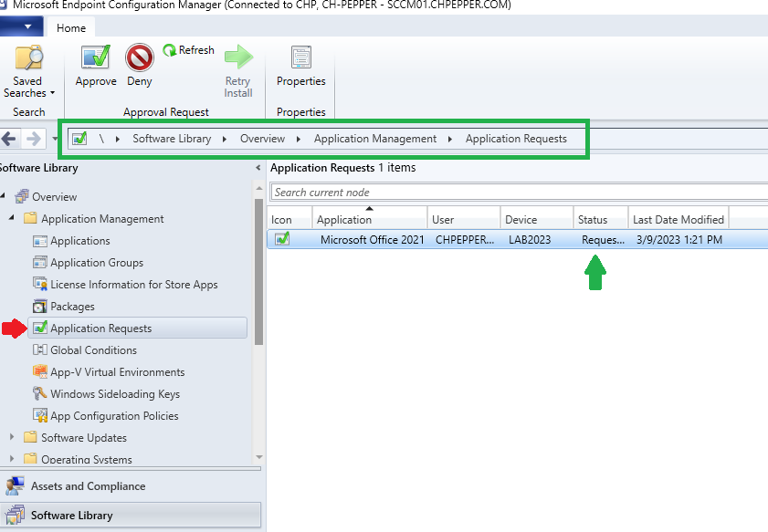This screenshot has width=768, height=532.
Task: Click the Global Conditions node icon
Action: click(x=39, y=349)
